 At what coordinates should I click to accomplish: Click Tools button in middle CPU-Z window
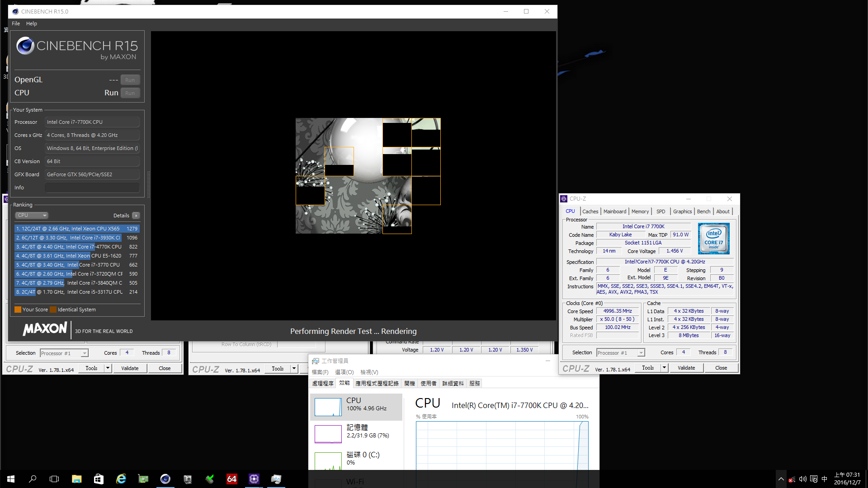(278, 369)
